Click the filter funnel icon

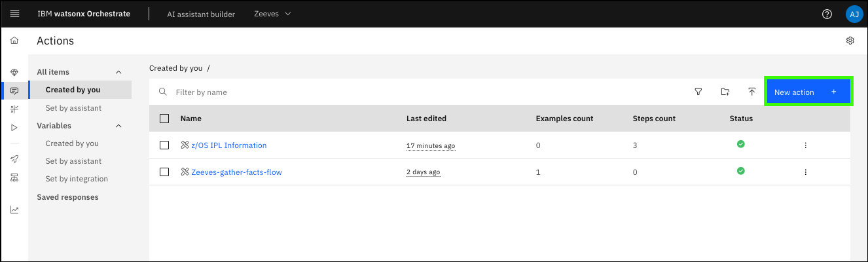coord(698,92)
